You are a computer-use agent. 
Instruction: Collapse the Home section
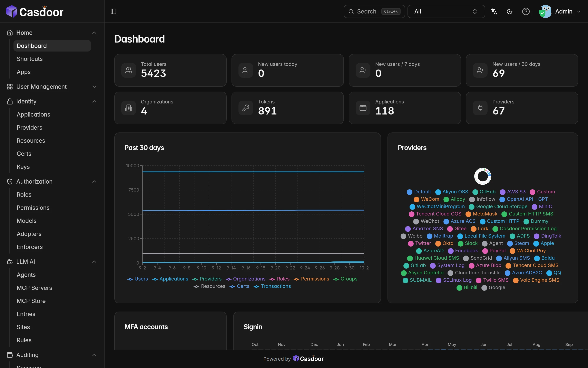click(94, 33)
